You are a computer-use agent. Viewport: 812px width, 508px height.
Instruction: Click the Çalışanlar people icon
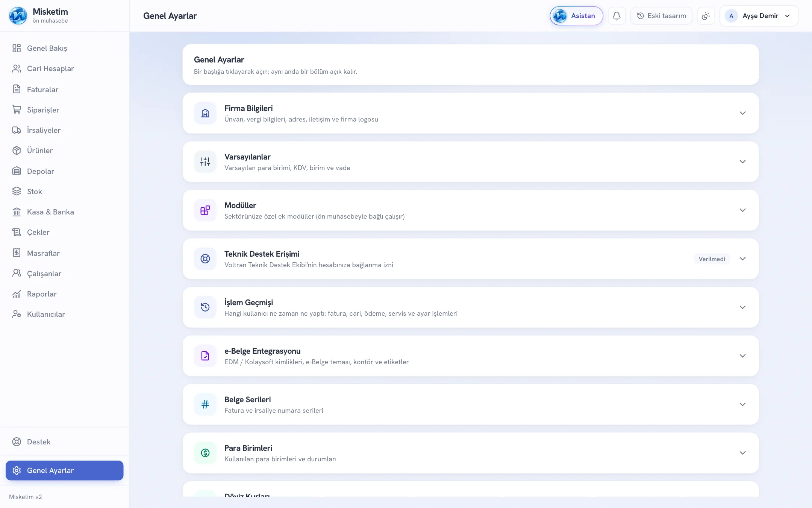pyautogui.click(x=17, y=273)
